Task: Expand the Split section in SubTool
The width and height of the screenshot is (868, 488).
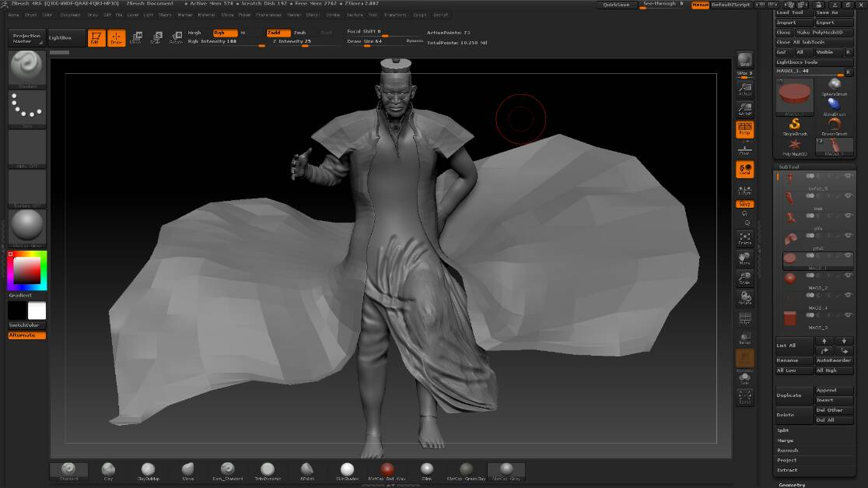Action: 783,430
